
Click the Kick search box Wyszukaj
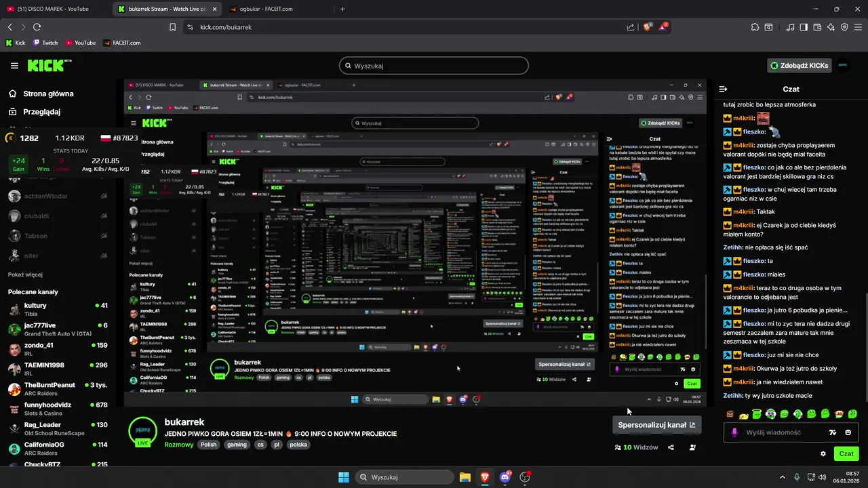(434, 66)
